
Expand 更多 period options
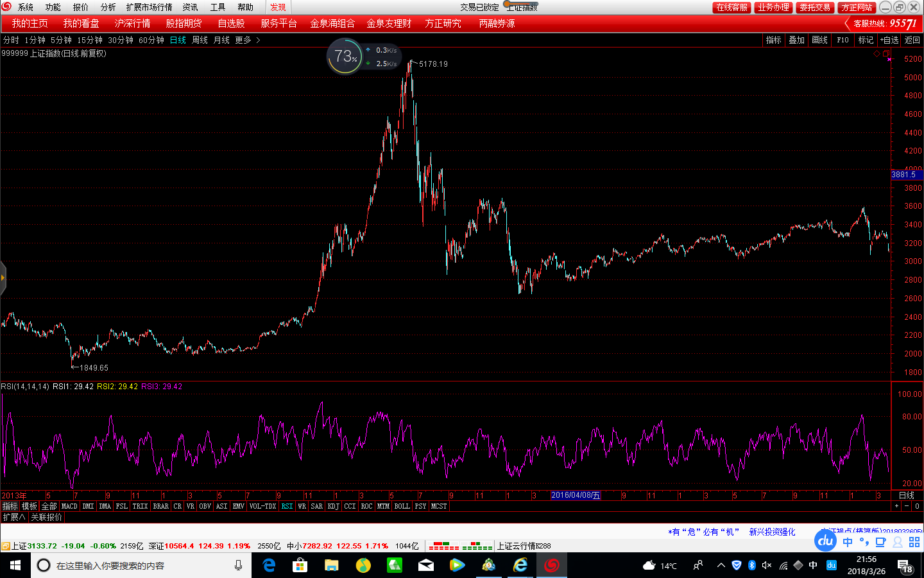click(247, 40)
